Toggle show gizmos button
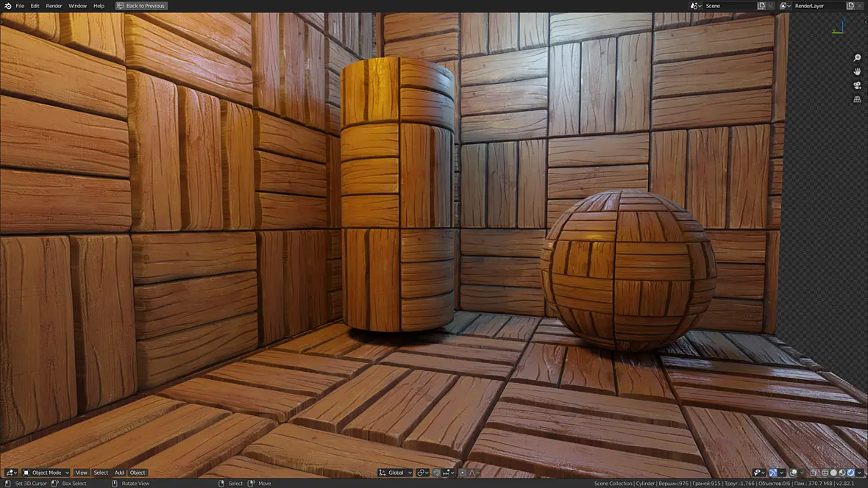868x488 pixels. (x=773, y=473)
